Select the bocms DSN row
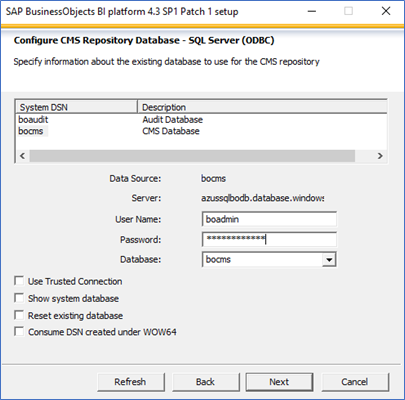 click(x=31, y=131)
